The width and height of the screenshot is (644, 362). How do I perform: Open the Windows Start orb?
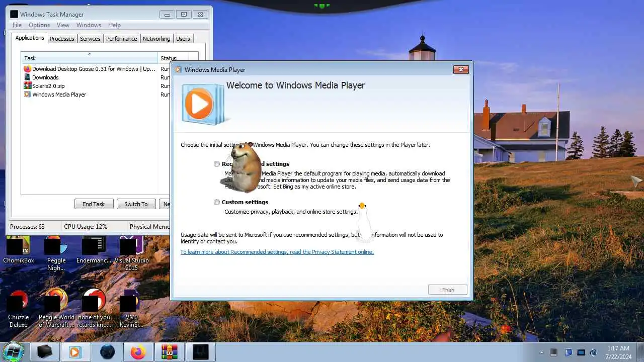[x=13, y=352]
